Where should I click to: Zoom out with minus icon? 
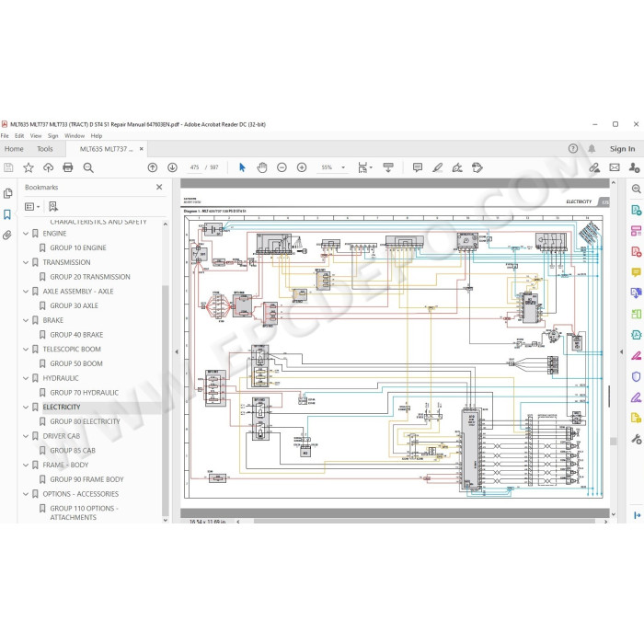coord(282,167)
